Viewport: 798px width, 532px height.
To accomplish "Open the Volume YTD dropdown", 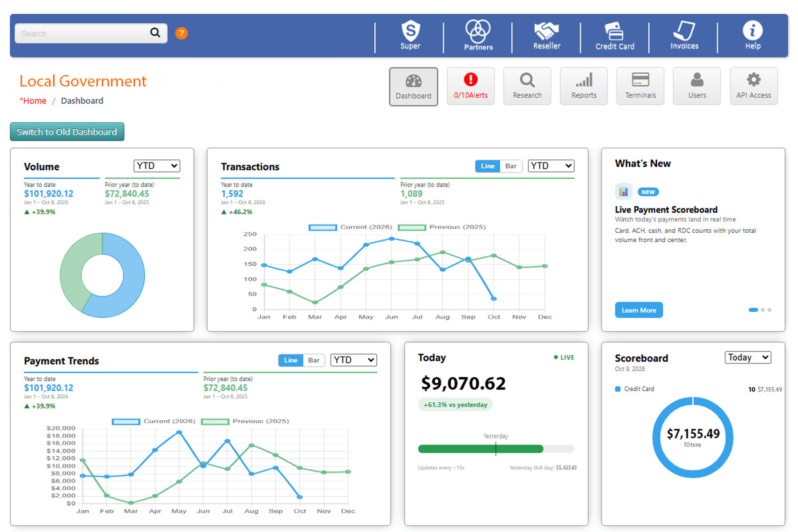I will click(157, 166).
